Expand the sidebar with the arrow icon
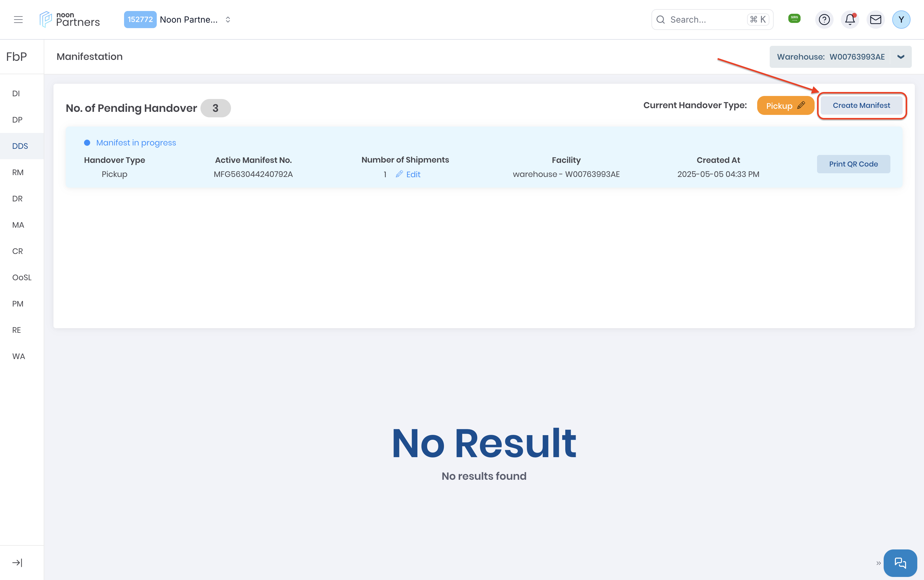This screenshot has width=924, height=580. (x=17, y=562)
